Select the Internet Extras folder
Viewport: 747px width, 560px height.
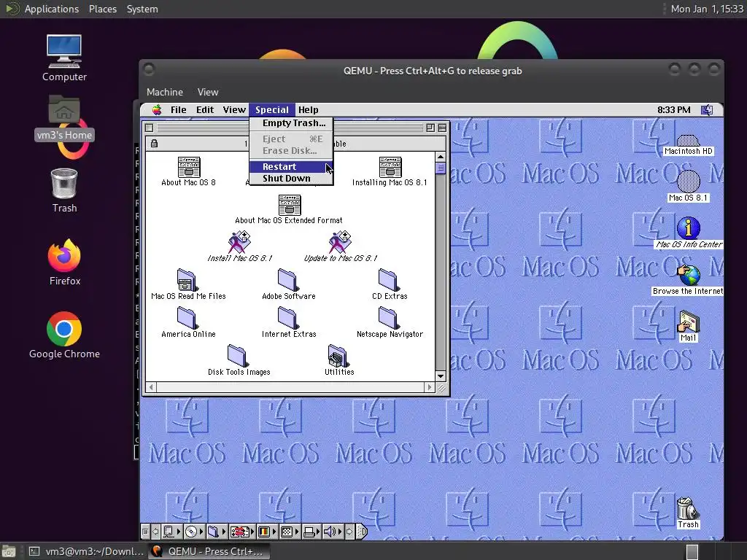pos(289,323)
